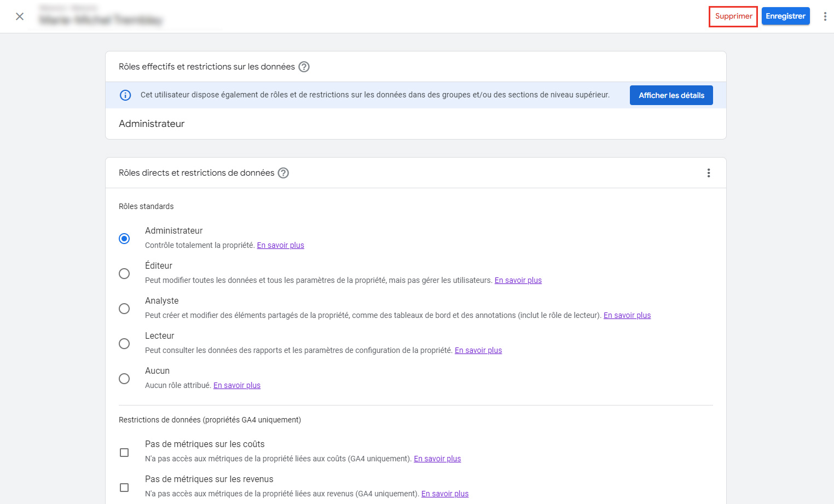834x504 pixels.
Task: Click the Éditeur role label text
Action: coord(159,265)
